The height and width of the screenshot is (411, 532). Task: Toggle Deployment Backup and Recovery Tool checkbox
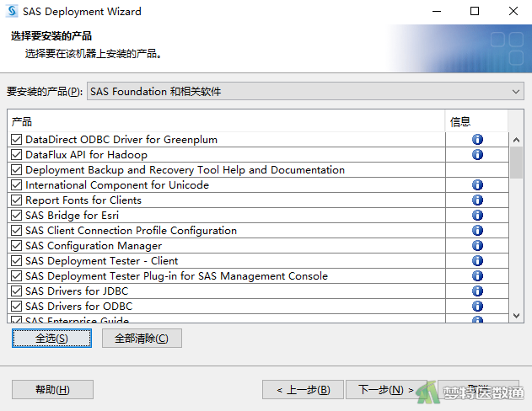tap(16, 170)
